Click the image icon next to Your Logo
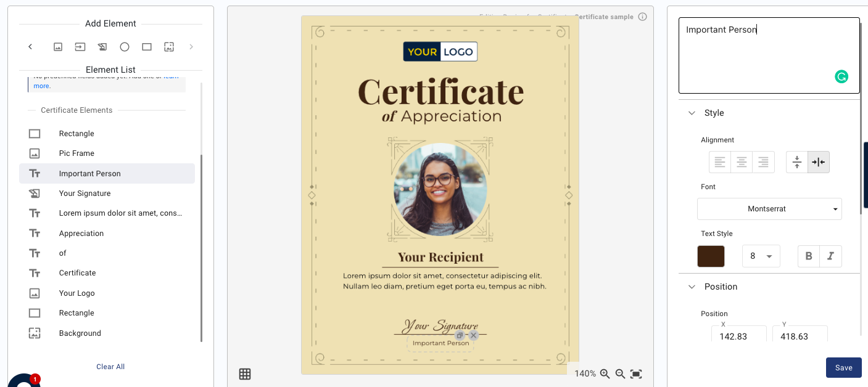 click(35, 293)
